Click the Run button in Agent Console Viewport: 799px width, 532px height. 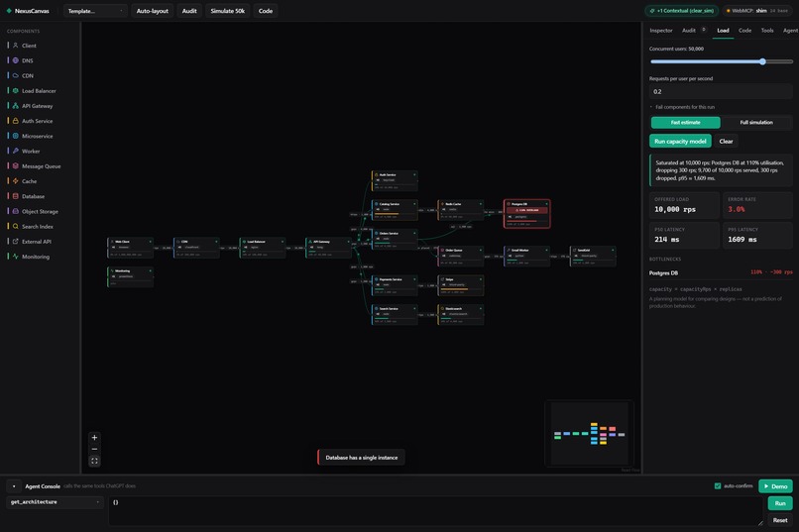tap(779, 503)
